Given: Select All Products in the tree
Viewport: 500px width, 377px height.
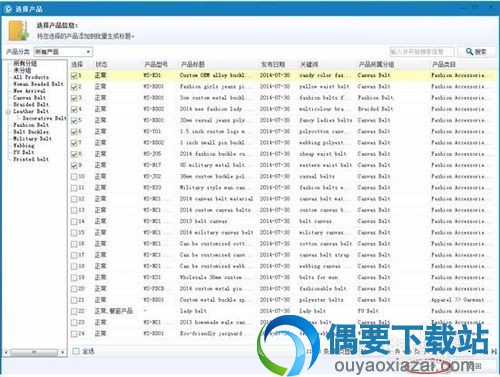Looking at the screenshot, I should (31, 77).
